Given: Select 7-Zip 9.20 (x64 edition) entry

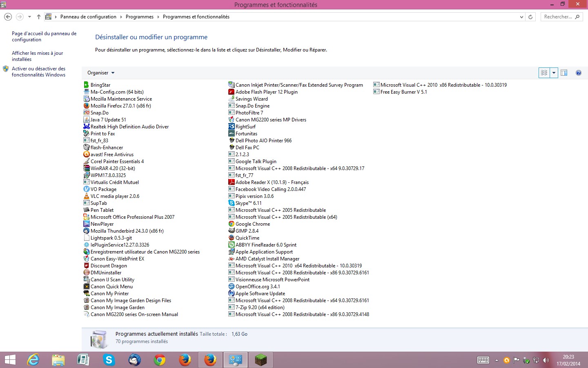Looking at the screenshot, I should coord(260,307).
